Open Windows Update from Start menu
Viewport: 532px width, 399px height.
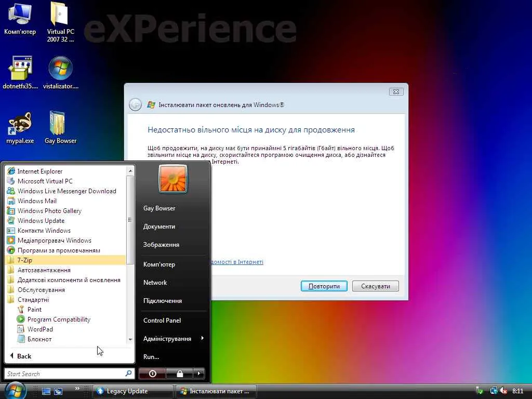click(x=66, y=220)
